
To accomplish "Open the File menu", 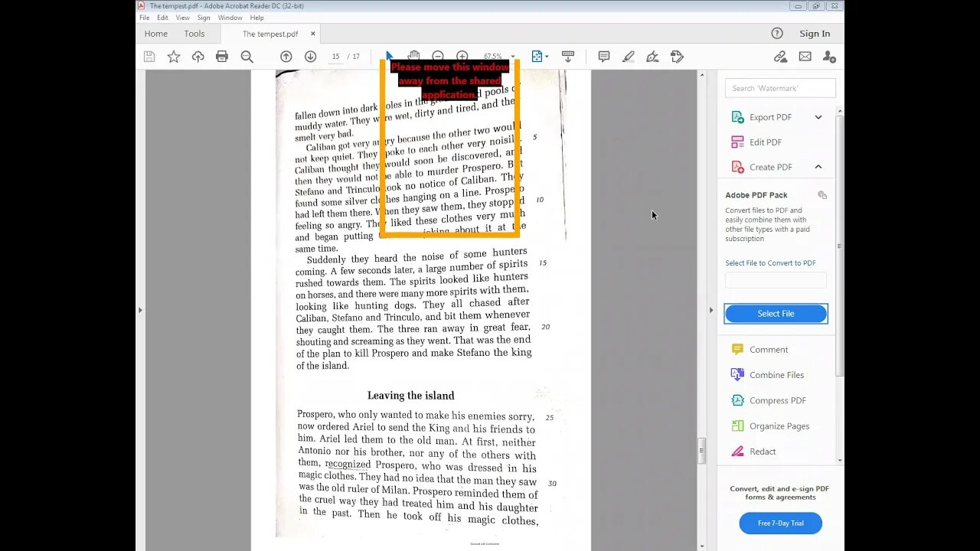I will coord(144,18).
